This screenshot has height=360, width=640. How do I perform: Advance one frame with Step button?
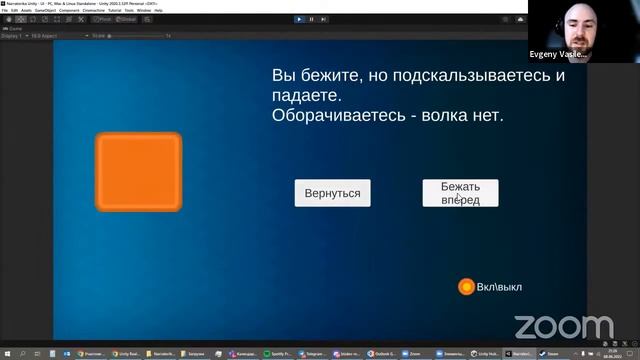pyautogui.click(x=323, y=19)
